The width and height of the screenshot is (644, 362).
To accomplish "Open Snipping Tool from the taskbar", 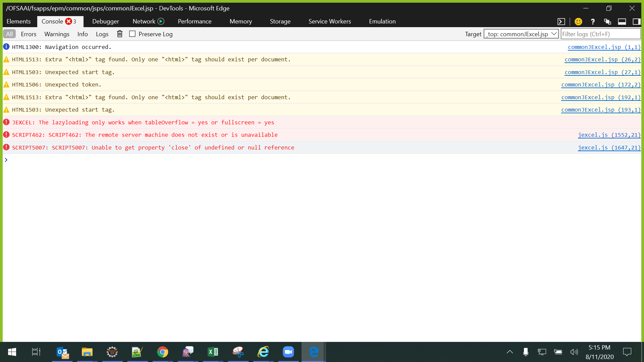I will (x=238, y=352).
